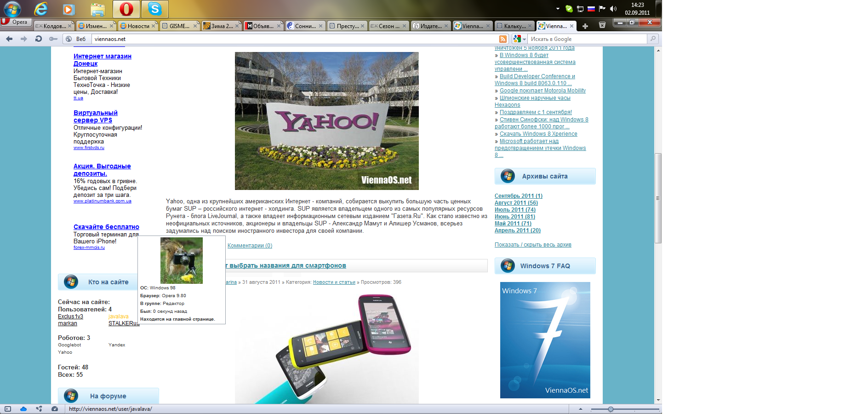Image resolution: width=868 pixels, height=414 pixels.
Task: Click the Windows logo beside Кто на сайте
Action: pos(71,282)
